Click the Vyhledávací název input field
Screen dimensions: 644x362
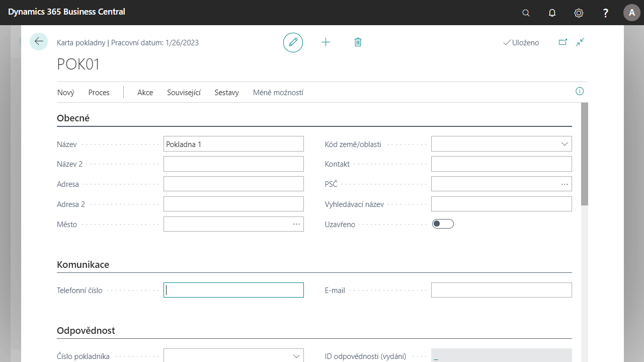pos(502,204)
